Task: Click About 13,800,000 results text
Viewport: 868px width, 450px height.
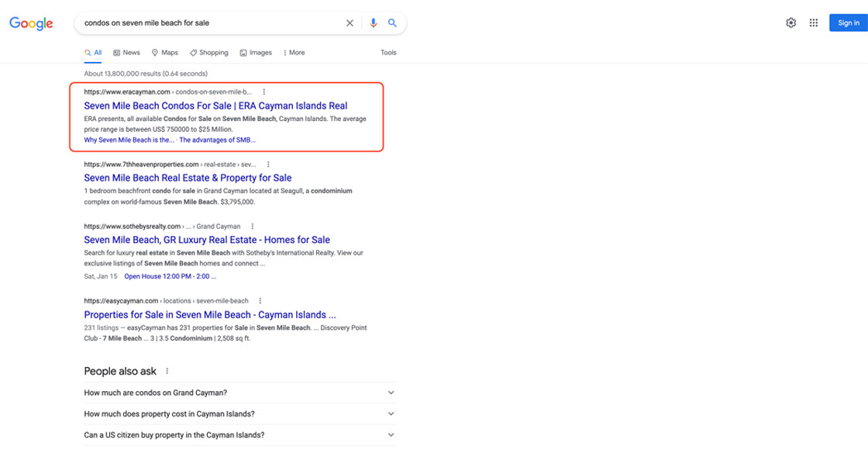Action: pos(146,74)
